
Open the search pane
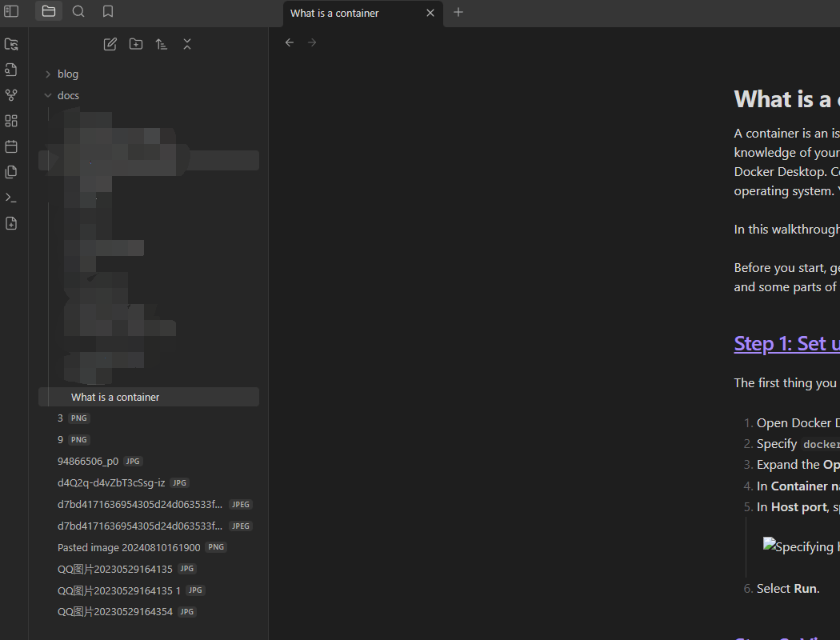[78, 11]
